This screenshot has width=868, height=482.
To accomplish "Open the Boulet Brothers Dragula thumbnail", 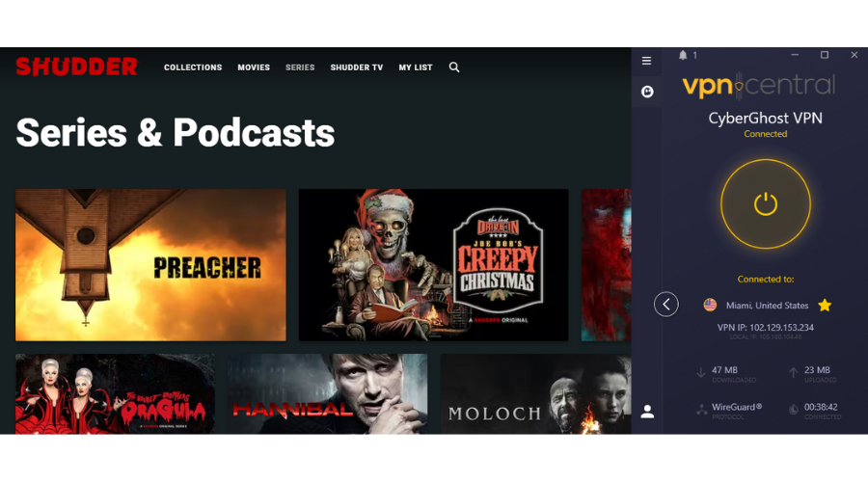I will (115, 394).
